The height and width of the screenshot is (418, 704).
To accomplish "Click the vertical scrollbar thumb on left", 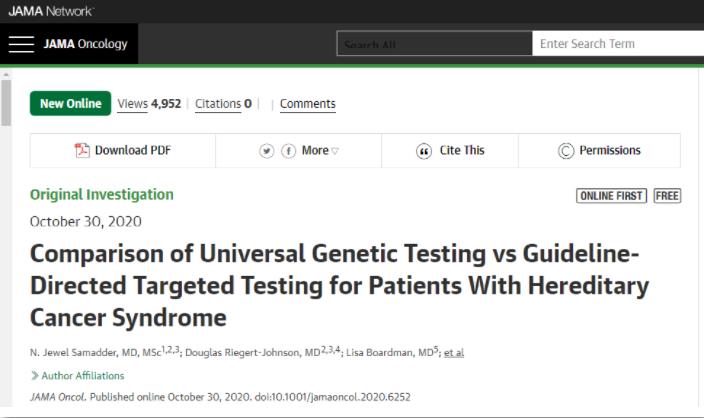I will coord(6,103).
